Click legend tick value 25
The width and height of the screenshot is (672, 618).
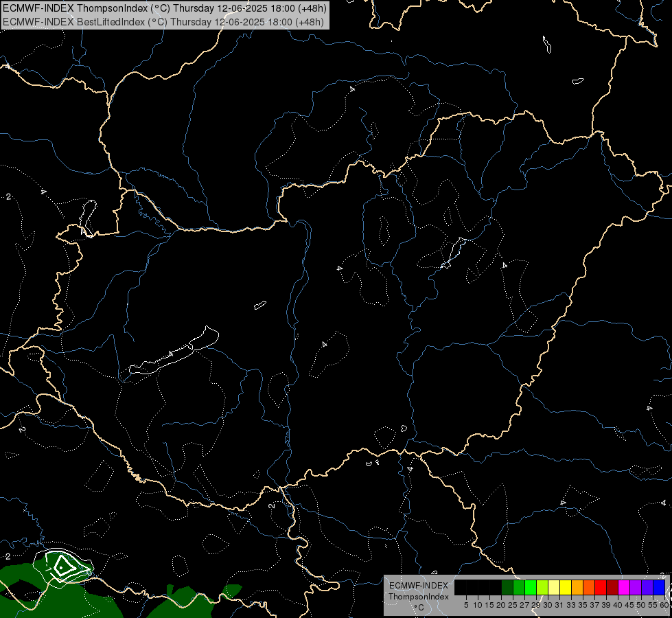(513, 605)
